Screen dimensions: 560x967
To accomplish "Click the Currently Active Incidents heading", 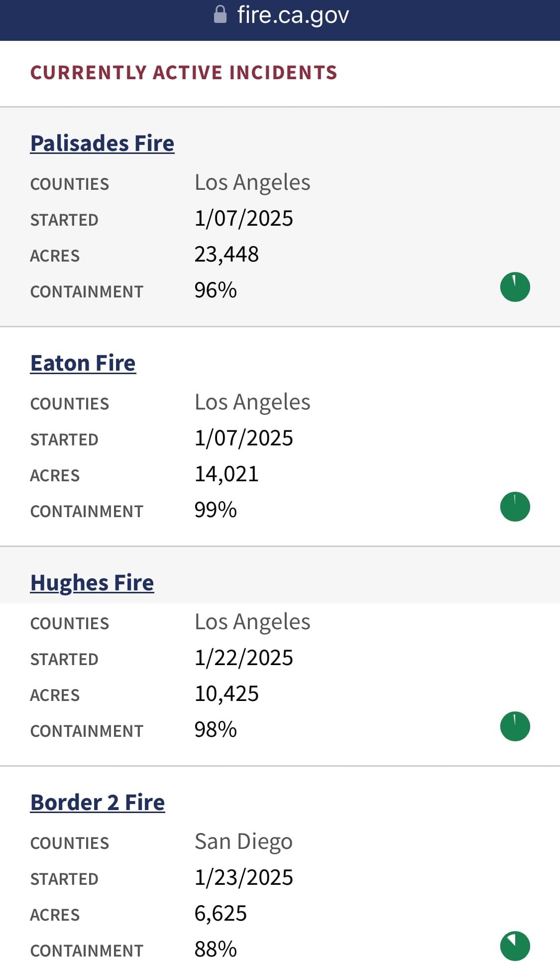I will tap(184, 73).
